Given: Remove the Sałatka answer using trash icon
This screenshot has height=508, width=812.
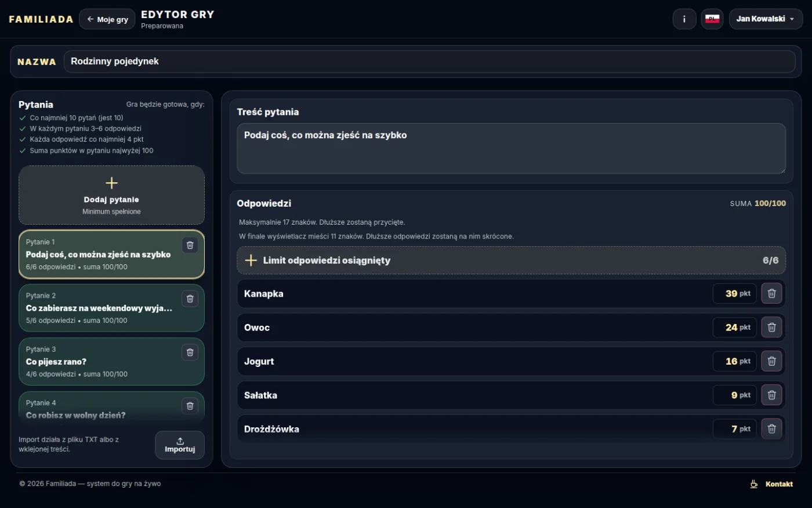Looking at the screenshot, I should point(771,395).
